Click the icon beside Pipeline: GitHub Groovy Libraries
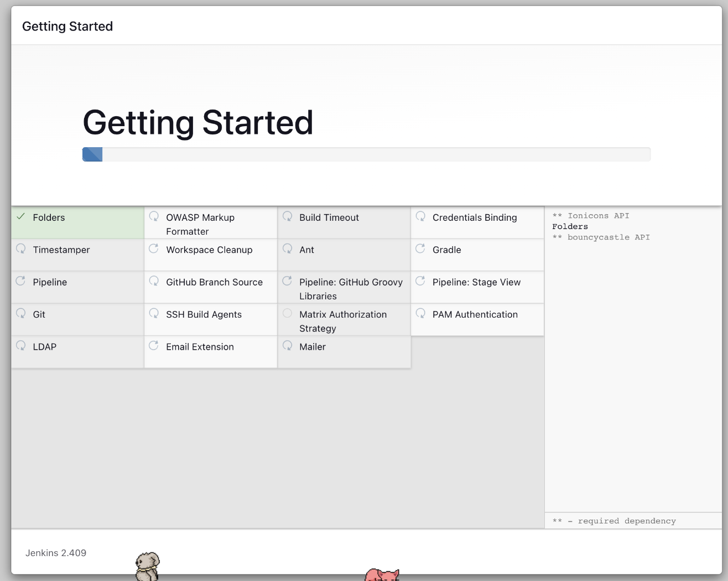 coord(288,281)
